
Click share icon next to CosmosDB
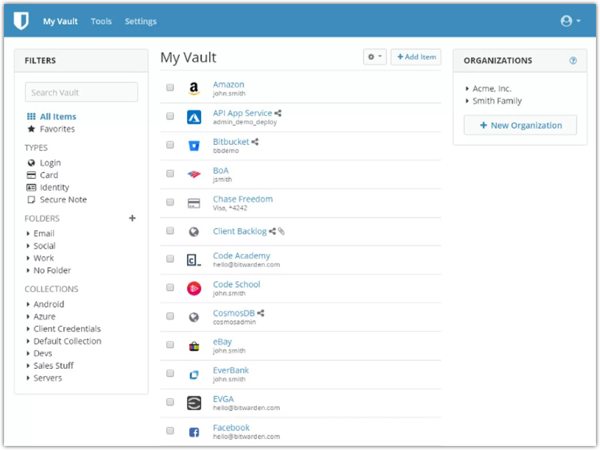pyautogui.click(x=261, y=313)
